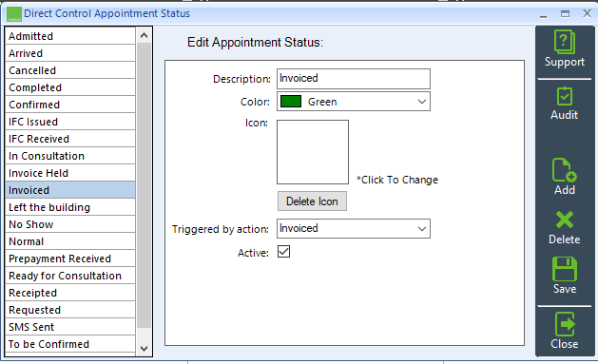Click the Description text field
The height and width of the screenshot is (364, 598).
[x=354, y=79]
